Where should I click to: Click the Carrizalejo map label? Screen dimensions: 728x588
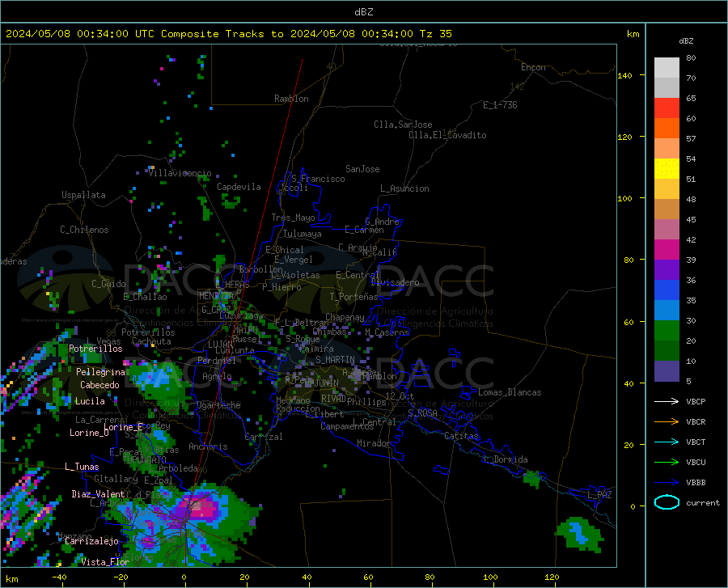(91, 541)
